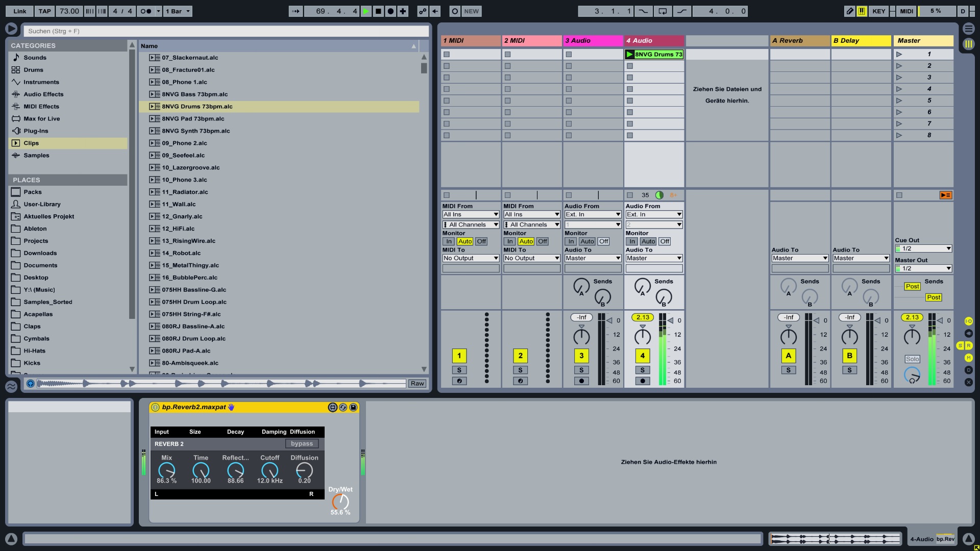Toggle the Draw Mode pencil icon
Viewport: 980px width, 551px height.
[x=849, y=11]
